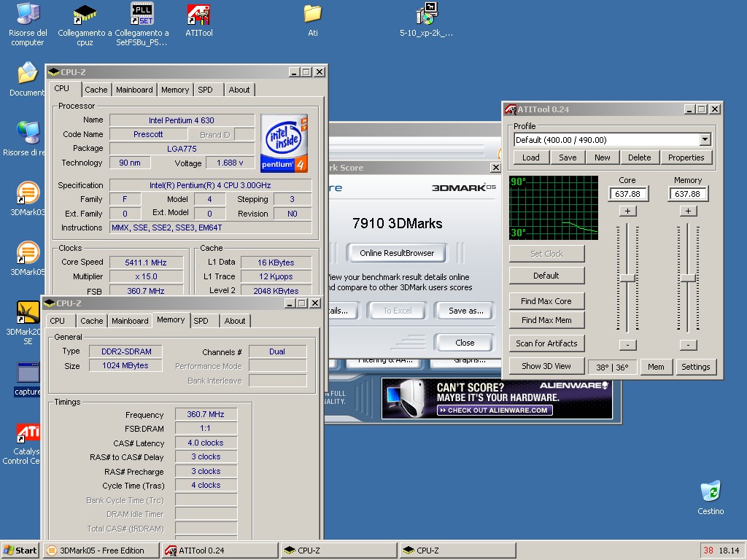Click the Core Speed value '5411.1 MHz'
This screenshot has width=747, height=560.
(146, 262)
